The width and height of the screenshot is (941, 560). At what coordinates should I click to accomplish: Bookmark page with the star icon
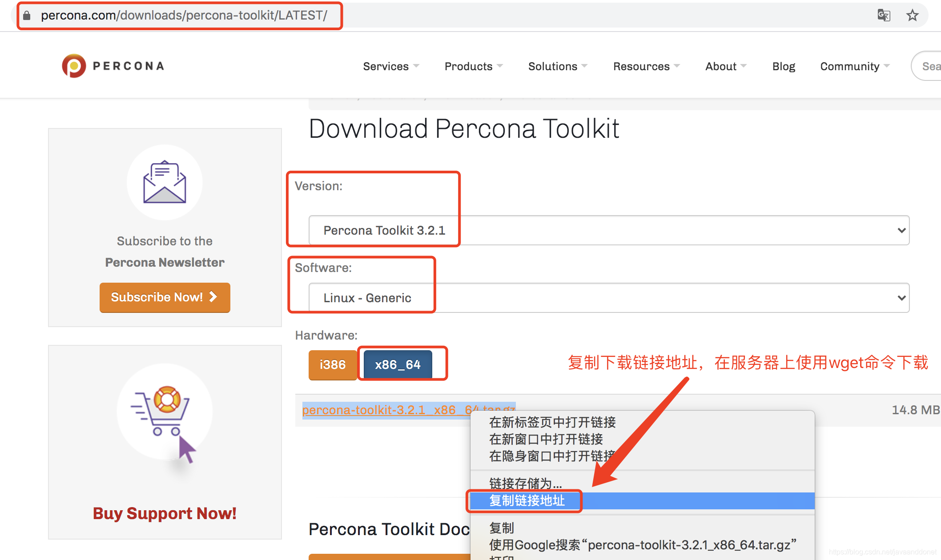pos(912,15)
